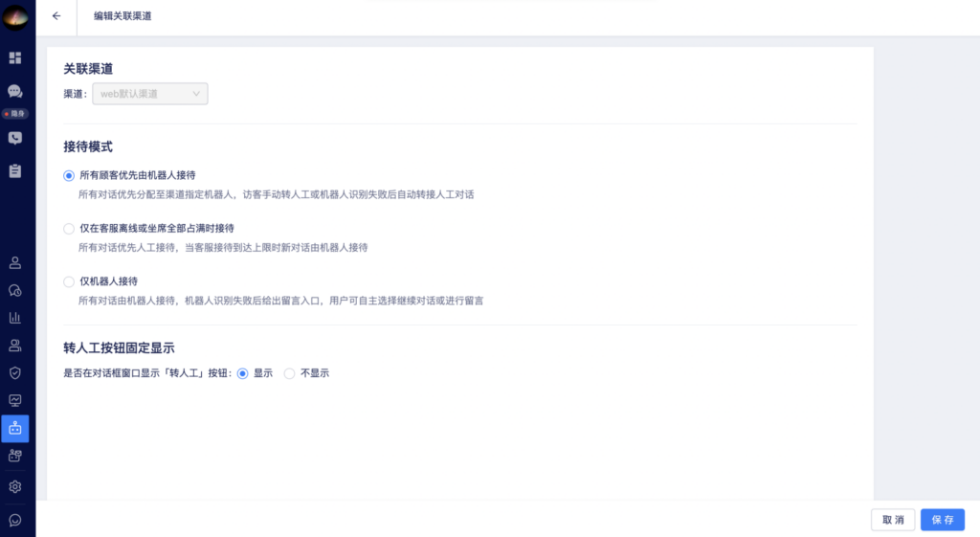
Task: Open the 渠道 dropdown showing web默认渠道
Action: coord(150,94)
